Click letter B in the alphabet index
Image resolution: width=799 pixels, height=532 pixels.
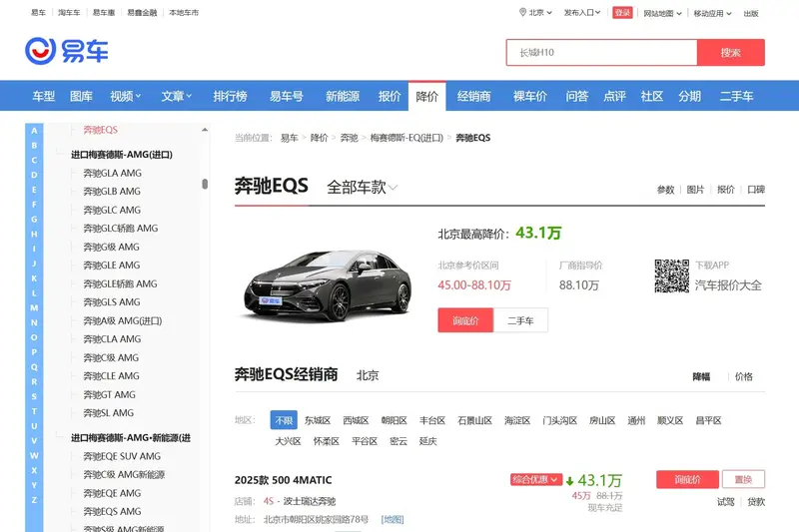34,146
